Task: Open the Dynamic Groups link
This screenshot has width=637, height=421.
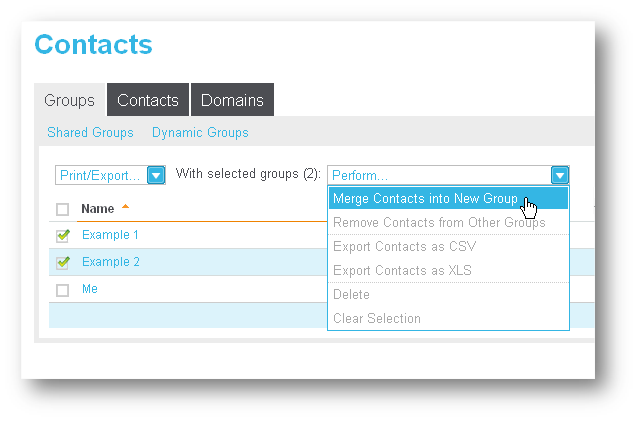Action: (200, 132)
